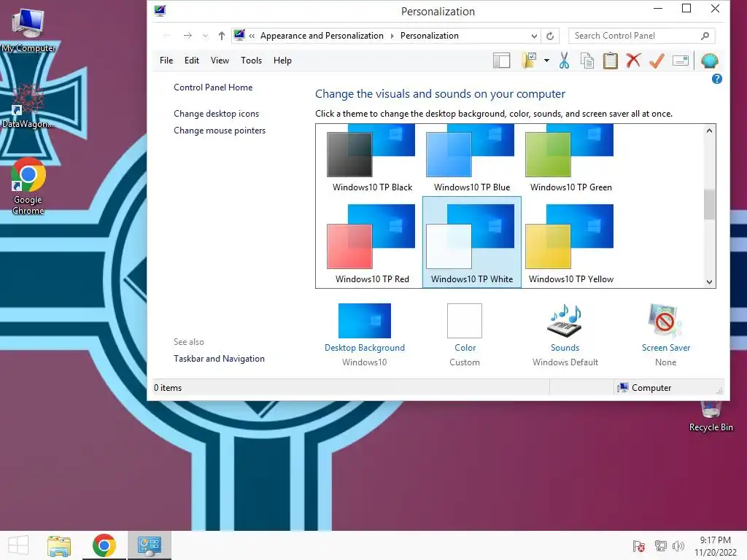Click the folder options toolbar icon

pos(529,61)
